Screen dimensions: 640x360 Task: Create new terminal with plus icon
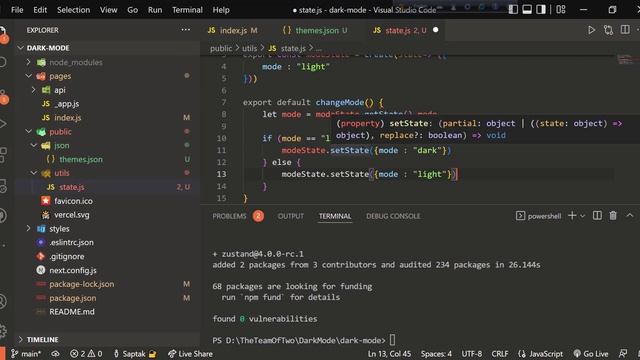click(572, 216)
